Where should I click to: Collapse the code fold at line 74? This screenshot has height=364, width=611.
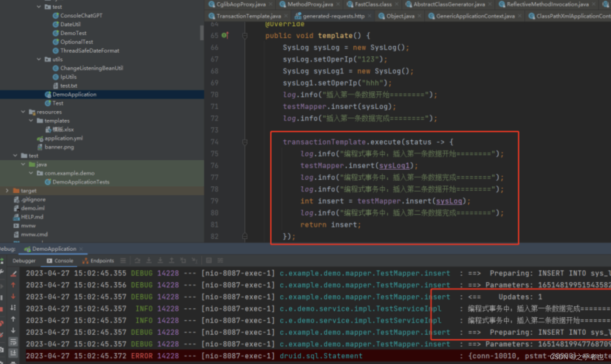point(245,142)
